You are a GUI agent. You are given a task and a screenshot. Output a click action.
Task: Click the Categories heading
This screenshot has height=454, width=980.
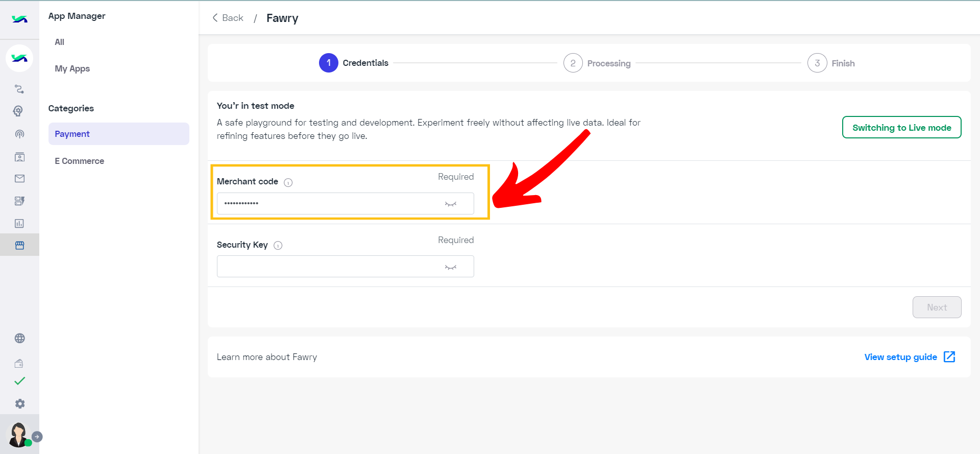(71, 108)
